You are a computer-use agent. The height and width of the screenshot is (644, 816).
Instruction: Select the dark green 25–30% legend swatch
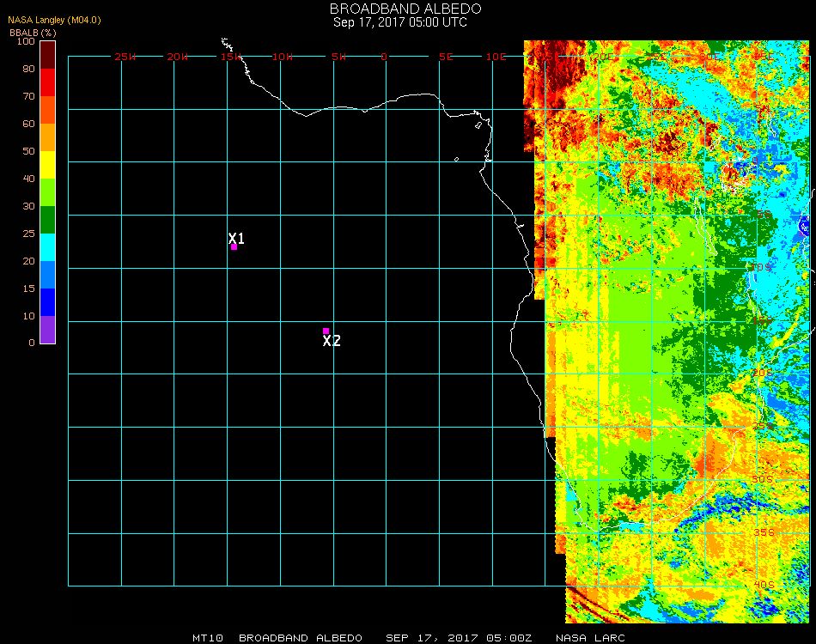point(47,219)
